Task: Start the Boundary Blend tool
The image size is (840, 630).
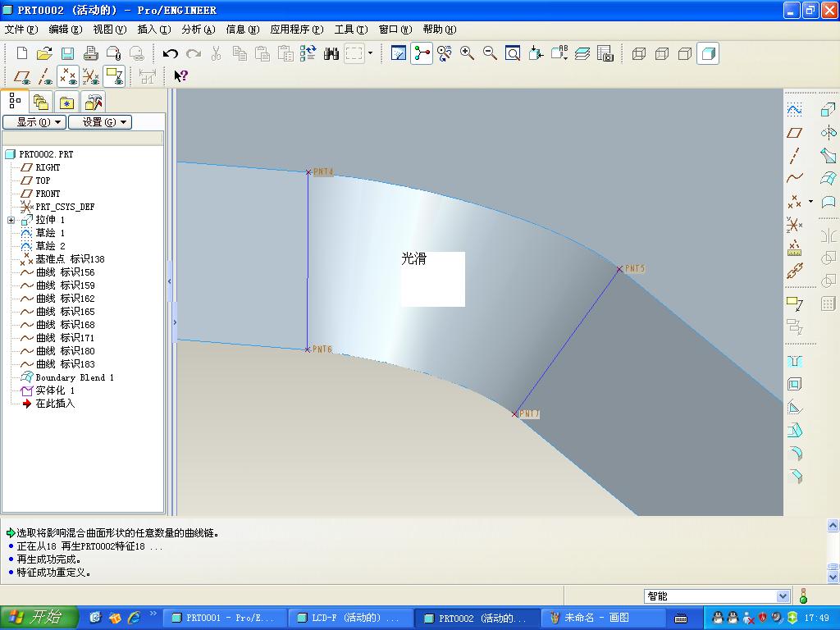Action: [829, 178]
